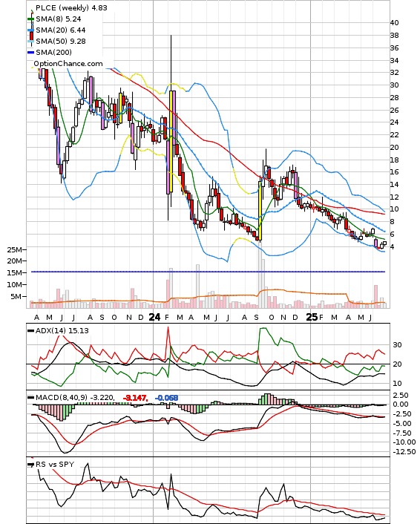This screenshot has width=420, height=524.
Task: Click the dark blue SMA(200) legend marker
Action: (x=30, y=52)
